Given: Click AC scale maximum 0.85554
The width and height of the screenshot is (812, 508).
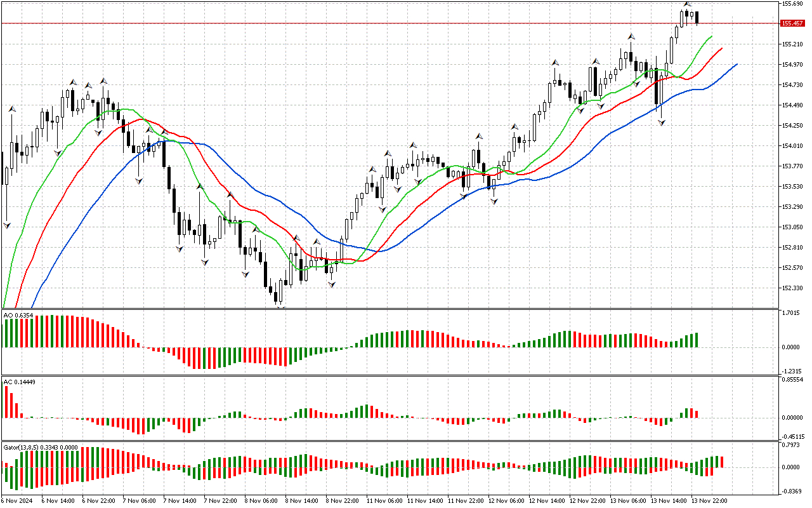Looking at the screenshot, I should (x=792, y=379).
